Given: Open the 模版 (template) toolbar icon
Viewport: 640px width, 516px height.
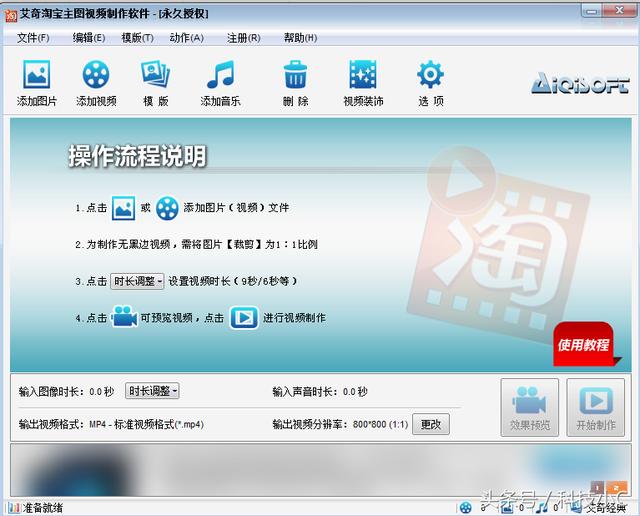Looking at the screenshot, I should (155, 74).
